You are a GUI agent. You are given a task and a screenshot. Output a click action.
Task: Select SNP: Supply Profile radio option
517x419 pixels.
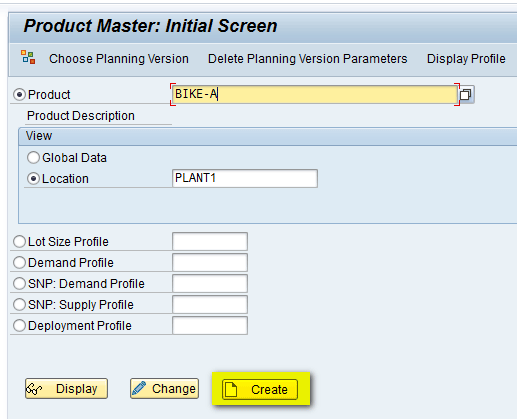pyautogui.click(x=19, y=305)
